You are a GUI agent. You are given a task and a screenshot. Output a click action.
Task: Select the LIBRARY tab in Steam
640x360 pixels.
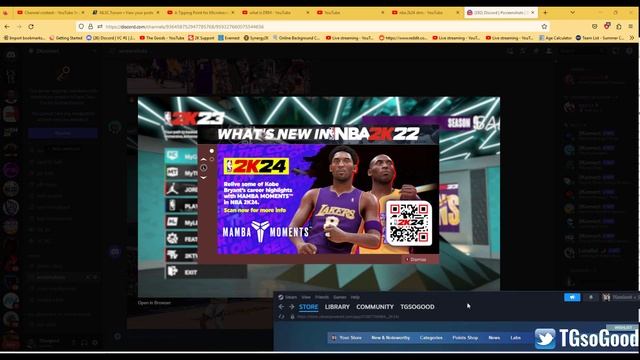pos(337,307)
